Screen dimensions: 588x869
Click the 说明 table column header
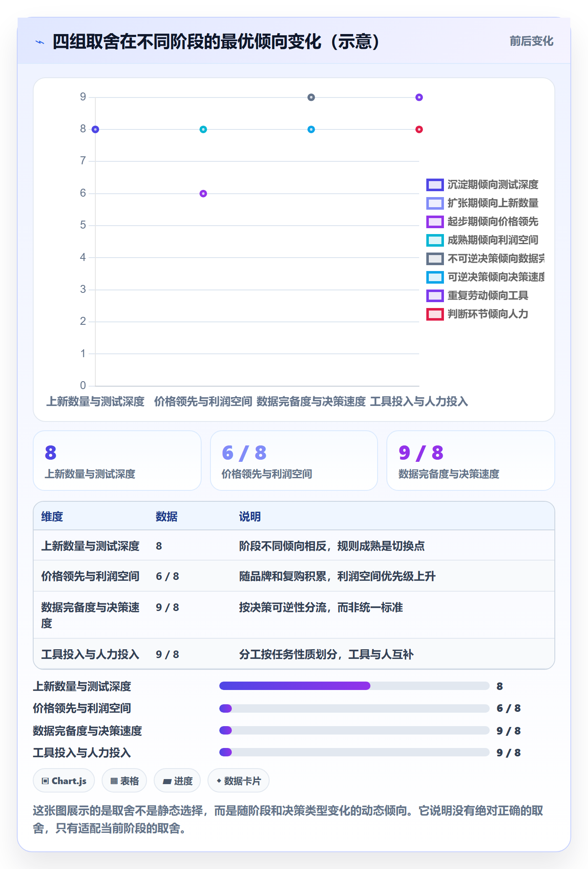point(250,516)
